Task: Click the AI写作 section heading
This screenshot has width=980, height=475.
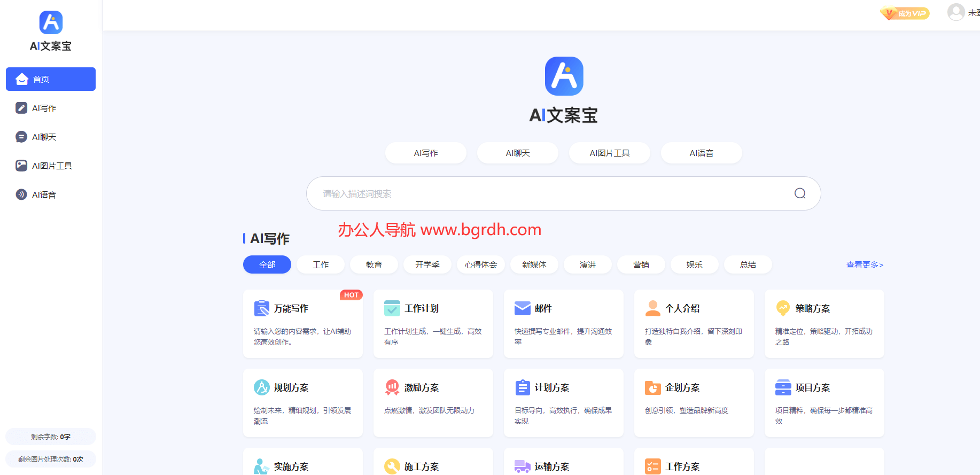Action: (270, 238)
